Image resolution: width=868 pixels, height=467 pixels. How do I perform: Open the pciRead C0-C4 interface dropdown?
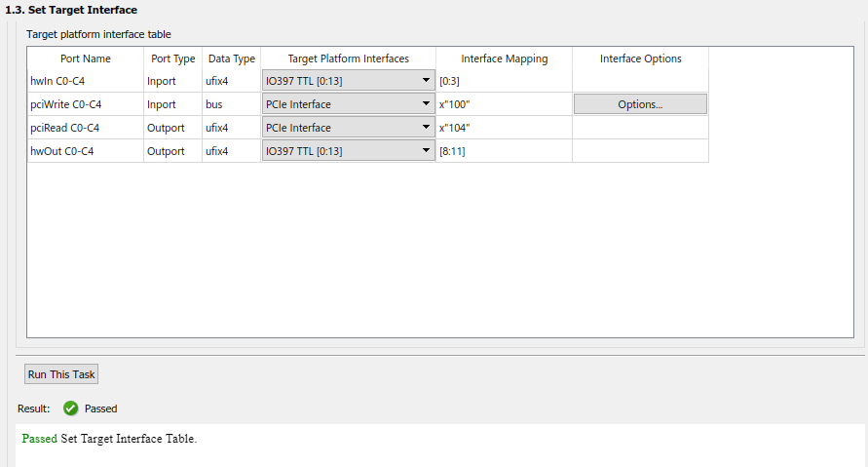(348, 128)
